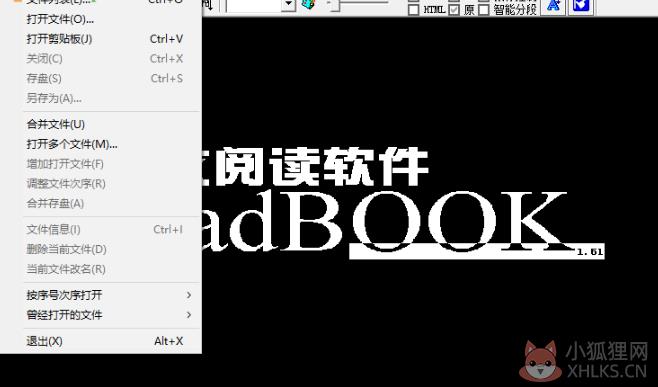Screen dimensions: 658x387
Task: Toggle the HTML checkbox
Action: [413, 10]
